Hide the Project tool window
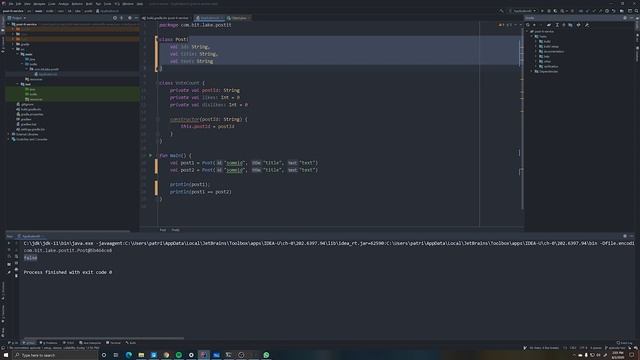Screen dimensions: 640x360 pyautogui.click(x=136, y=18)
